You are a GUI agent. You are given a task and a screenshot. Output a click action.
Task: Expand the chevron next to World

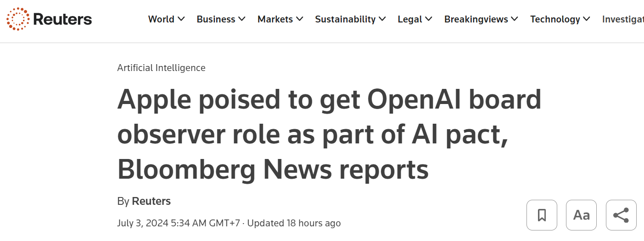pyautogui.click(x=181, y=19)
